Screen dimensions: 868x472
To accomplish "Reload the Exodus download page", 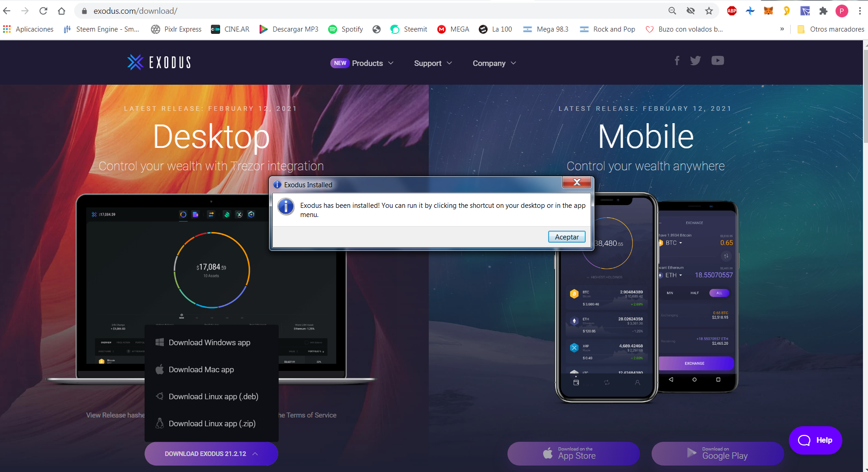I will coord(43,11).
